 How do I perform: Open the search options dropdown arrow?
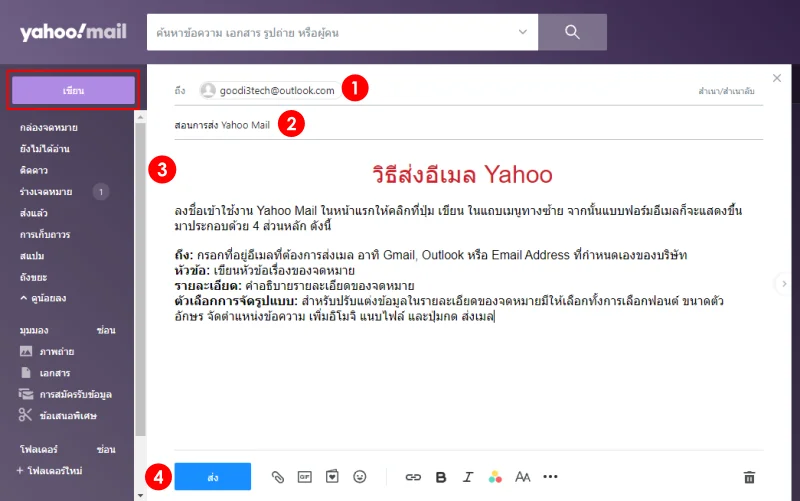(522, 32)
